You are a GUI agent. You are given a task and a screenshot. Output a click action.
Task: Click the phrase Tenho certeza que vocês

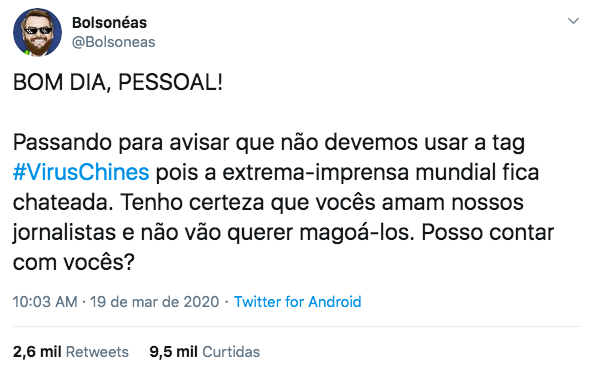coord(249,203)
